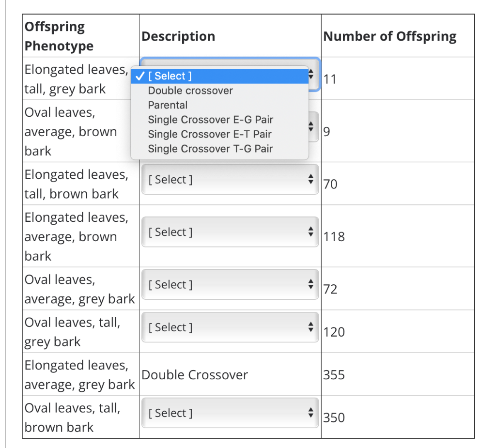Viewport: 496px width, 448px height.
Task: Select Single Crossover T-G Pair option
Action: pos(219,149)
